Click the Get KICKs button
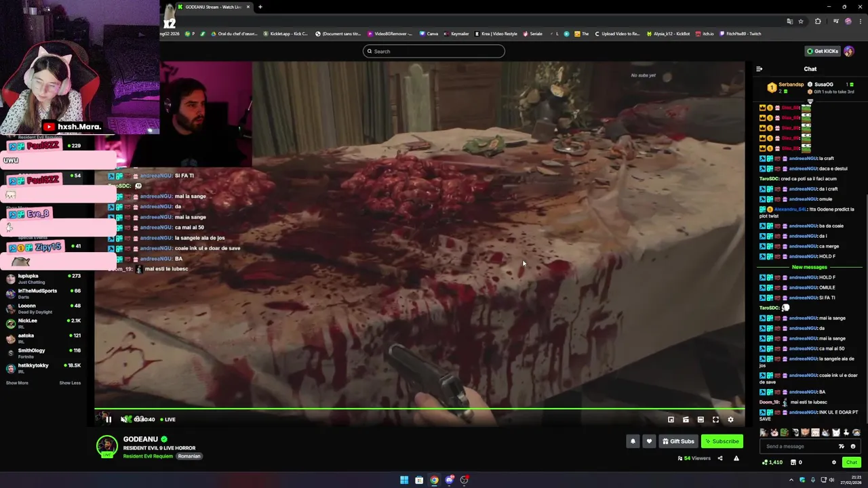 point(822,51)
